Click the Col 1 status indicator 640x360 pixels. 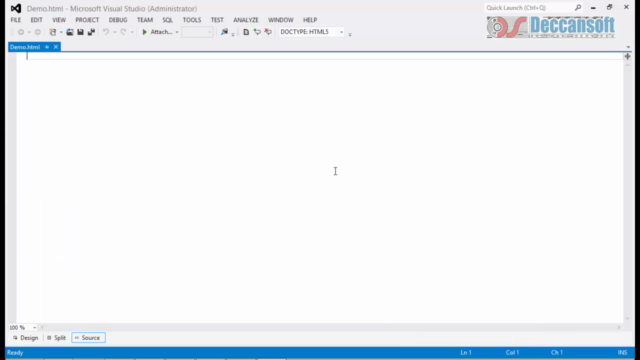pos(512,352)
